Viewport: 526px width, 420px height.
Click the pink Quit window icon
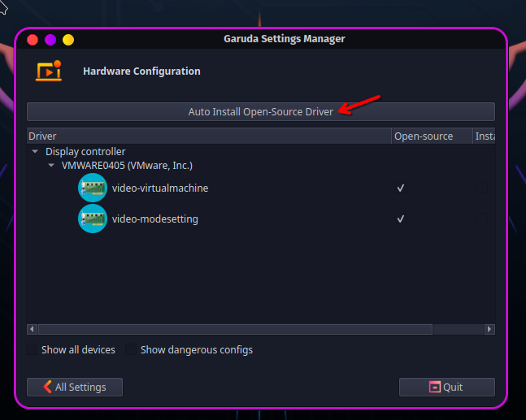[434, 387]
